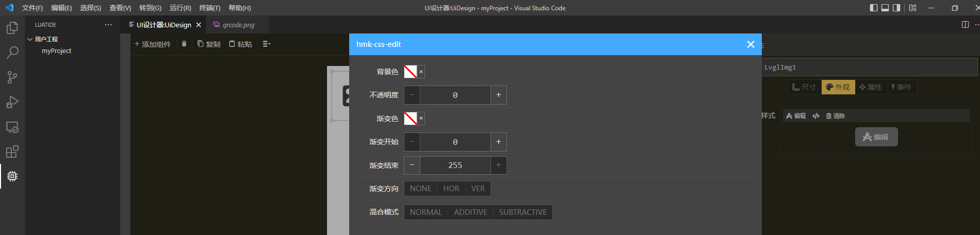The width and height of the screenshot is (980, 235).
Task: Split the editor to the right
Action: coord(965,25)
